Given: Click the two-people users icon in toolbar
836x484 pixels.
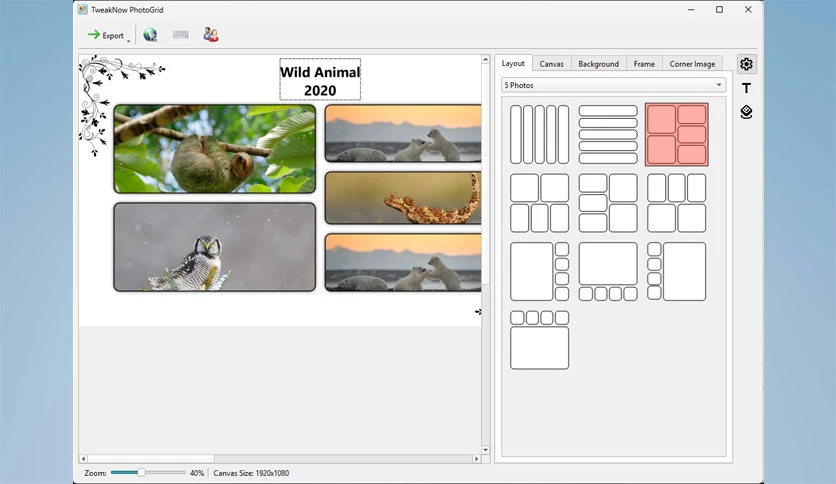Looking at the screenshot, I should 211,35.
